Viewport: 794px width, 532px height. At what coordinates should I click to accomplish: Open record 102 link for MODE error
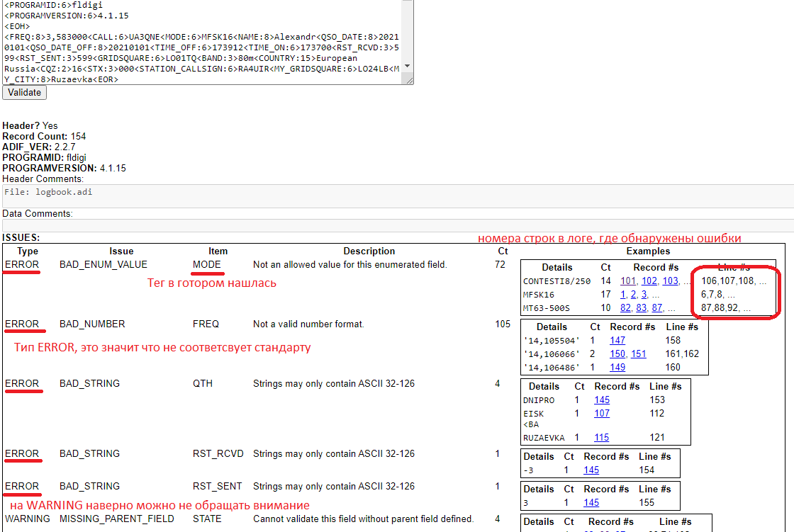(x=649, y=281)
